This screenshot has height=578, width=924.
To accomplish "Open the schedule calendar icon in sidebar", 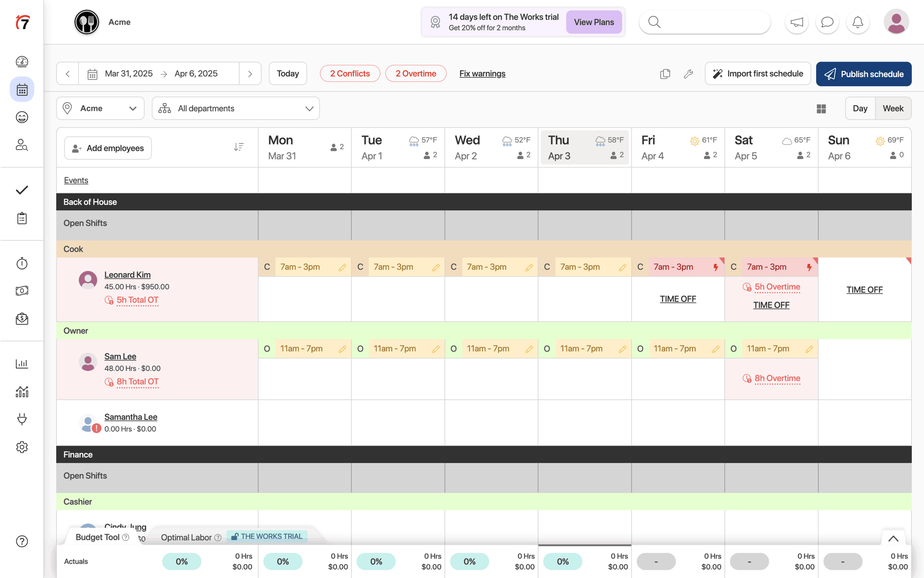I will pyautogui.click(x=22, y=90).
